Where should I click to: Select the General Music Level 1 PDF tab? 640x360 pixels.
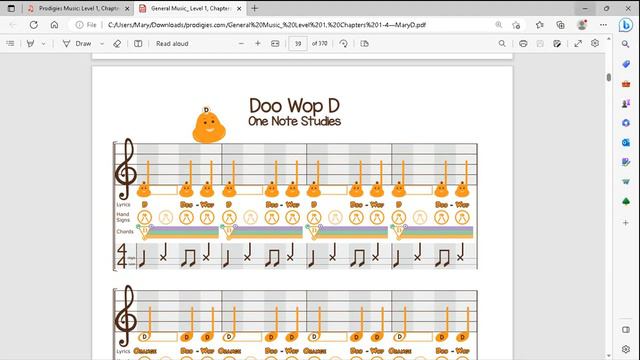tap(191, 8)
